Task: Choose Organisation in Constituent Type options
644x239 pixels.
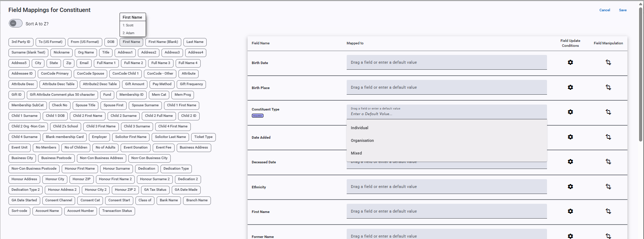Action: [x=362, y=140]
